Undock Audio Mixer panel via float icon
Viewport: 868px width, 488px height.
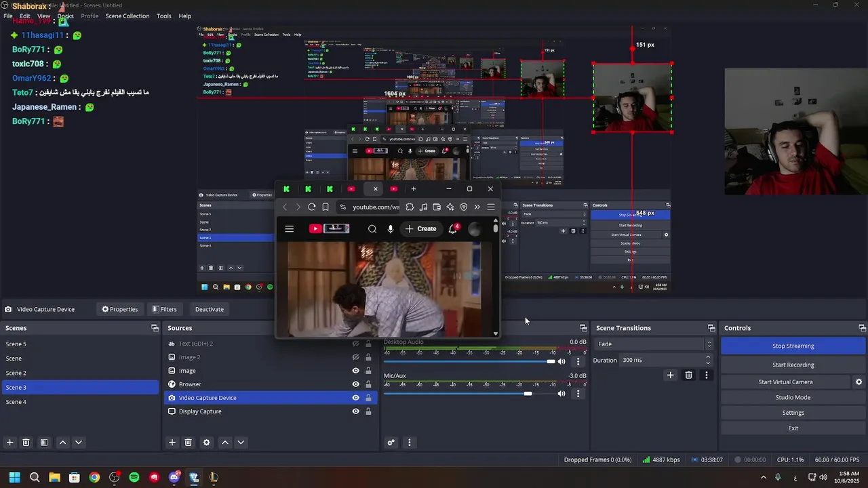[x=583, y=328]
